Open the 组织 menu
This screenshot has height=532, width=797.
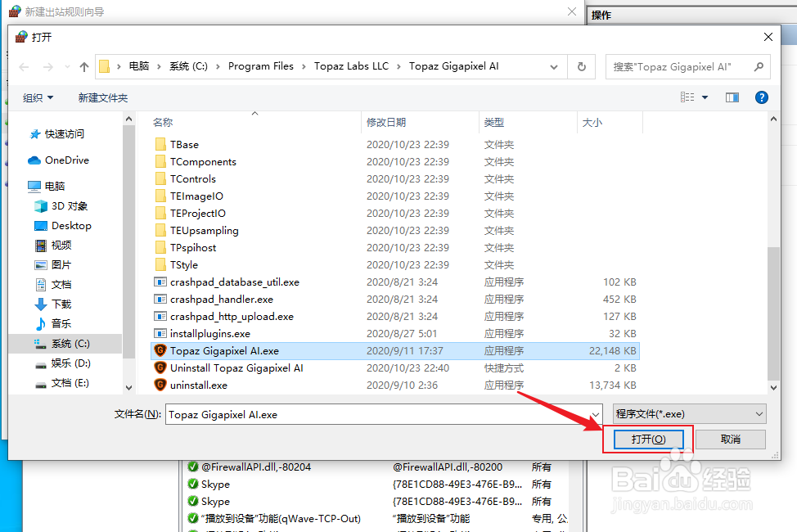coord(38,97)
